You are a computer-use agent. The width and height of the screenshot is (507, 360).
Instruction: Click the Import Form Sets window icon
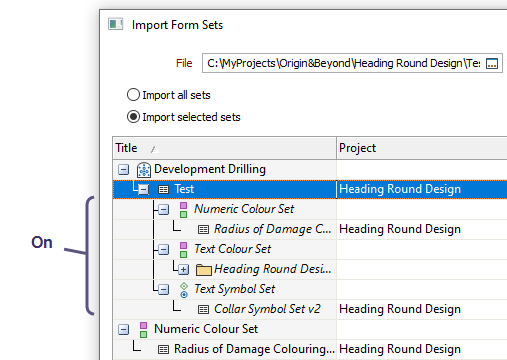[x=116, y=24]
